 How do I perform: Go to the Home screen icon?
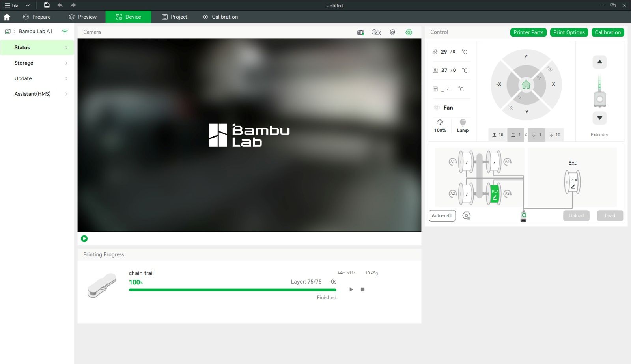click(7, 17)
